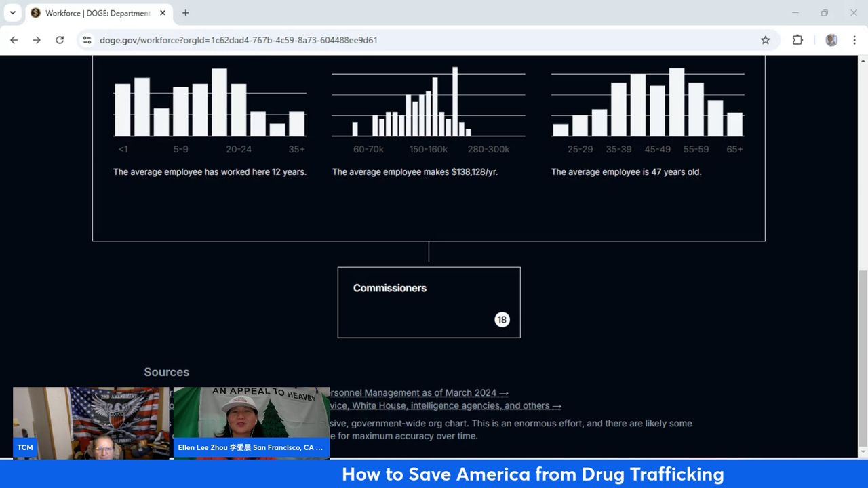Click the browser back arrow
This screenshot has width=868, height=488.
click(14, 40)
